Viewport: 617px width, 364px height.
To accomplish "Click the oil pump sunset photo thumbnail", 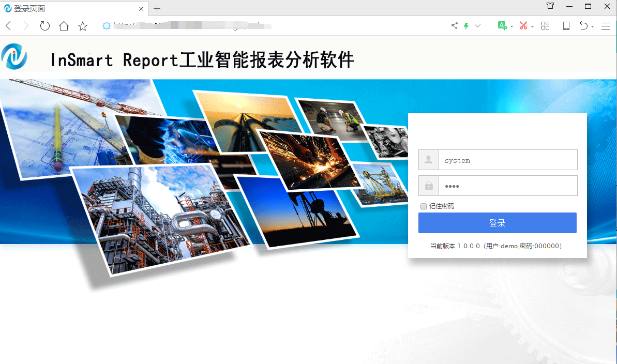I will click(x=297, y=213).
